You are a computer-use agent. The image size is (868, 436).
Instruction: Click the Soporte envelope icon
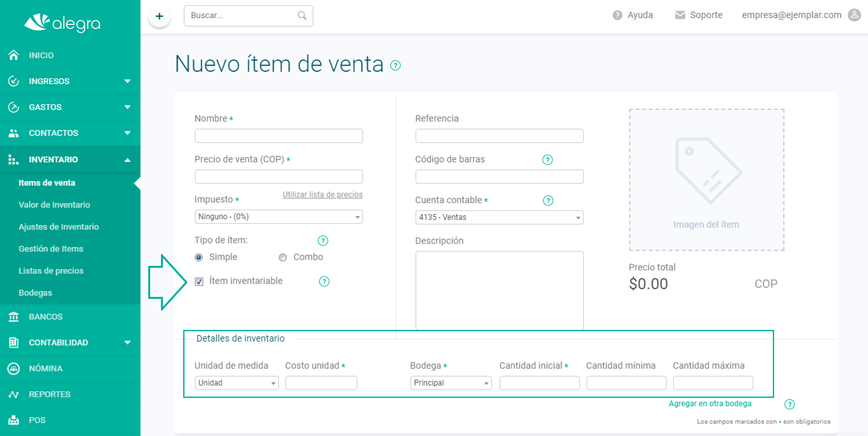[x=680, y=15]
